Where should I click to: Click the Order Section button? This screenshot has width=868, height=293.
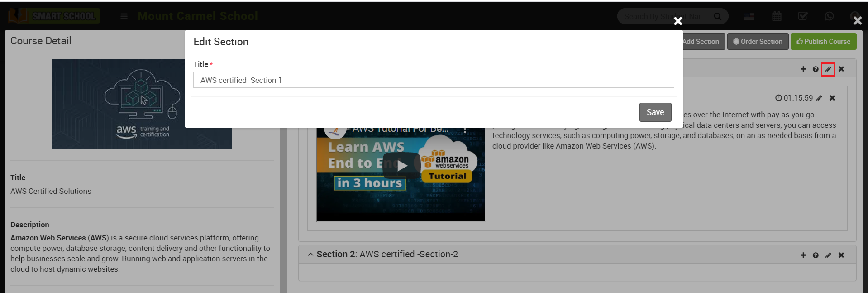click(758, 42)
